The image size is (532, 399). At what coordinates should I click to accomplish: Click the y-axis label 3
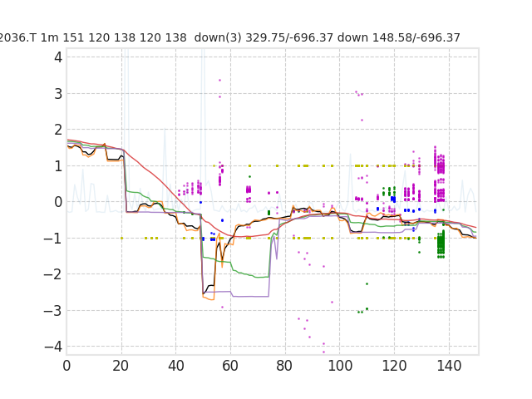point(58,94)
